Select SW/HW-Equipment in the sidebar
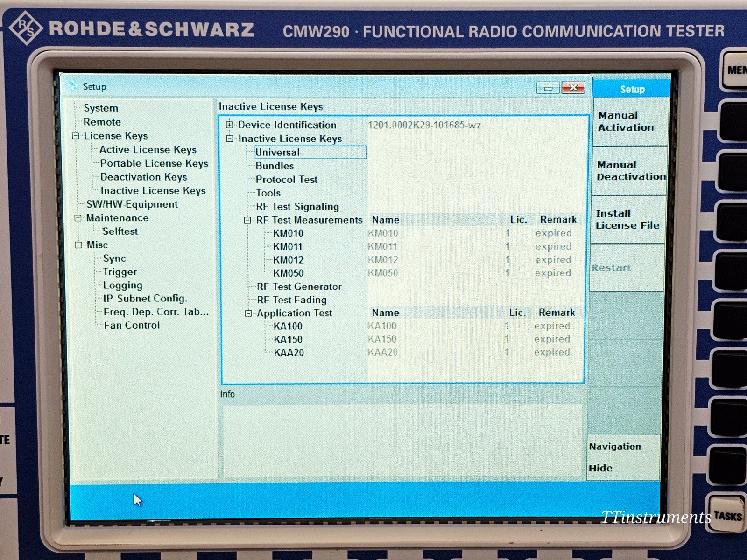 pyautogui.click(x=131, y=204)
